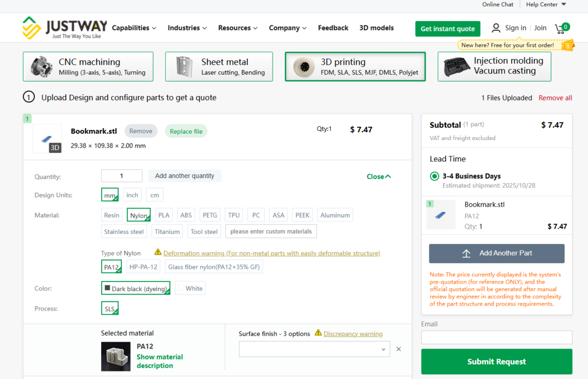Click the PA12 material sample image

point(116,357)
